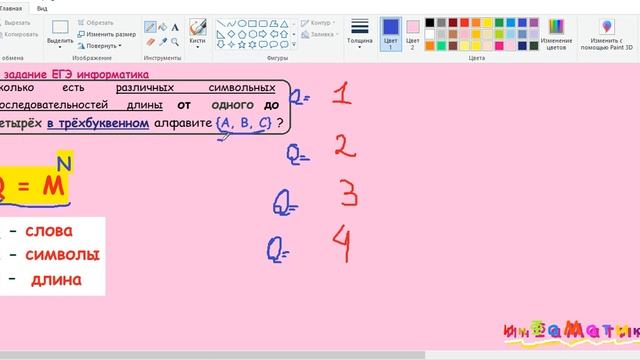The height and width of the screenshot is (360, 640).
Task: Pick the rounded rectangle shape
Action: (x=263, y=24)
